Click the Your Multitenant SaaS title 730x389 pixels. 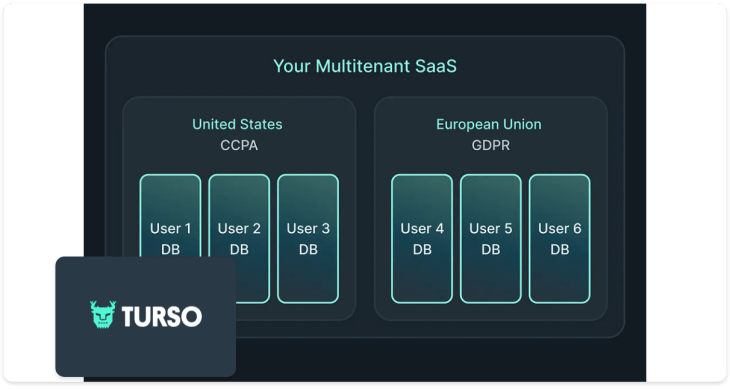tap(365, 66)
